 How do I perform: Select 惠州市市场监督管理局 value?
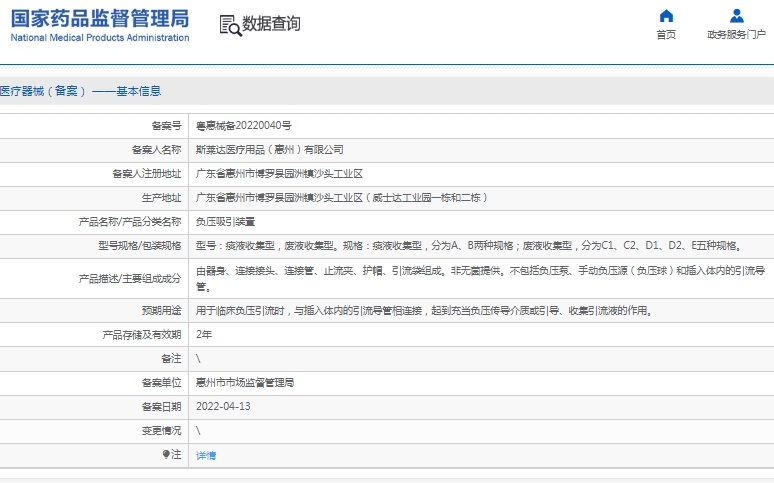coord(245,383)
